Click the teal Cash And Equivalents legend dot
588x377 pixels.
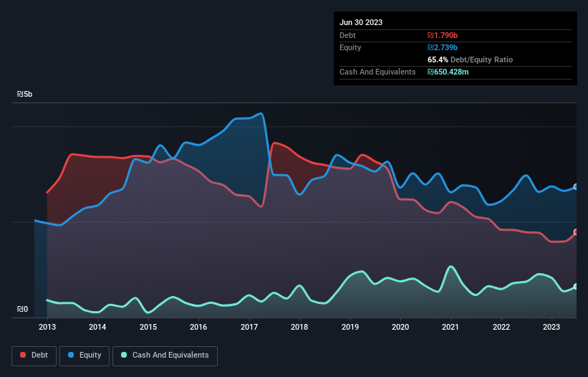[124, 355]
